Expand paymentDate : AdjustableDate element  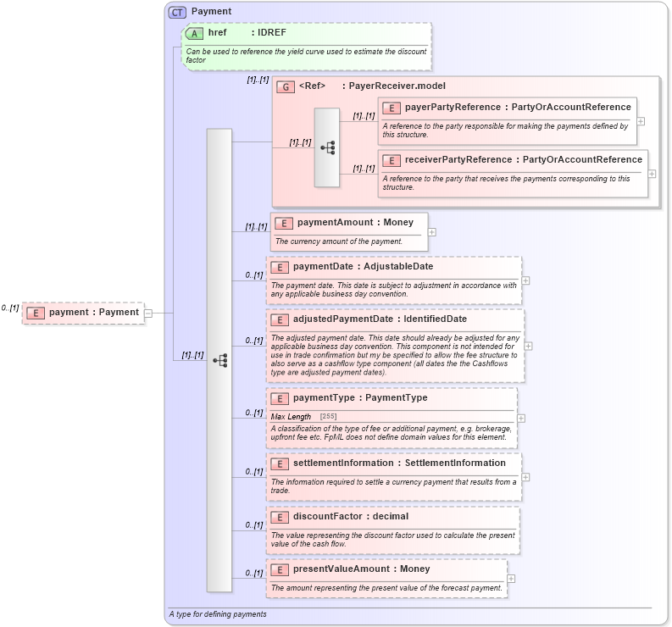tap(525, 280)
